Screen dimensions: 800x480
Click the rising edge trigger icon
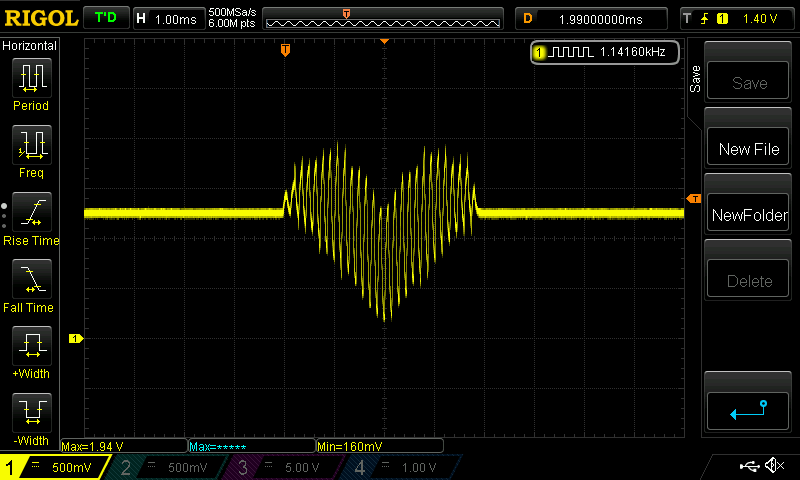(705, 19)
